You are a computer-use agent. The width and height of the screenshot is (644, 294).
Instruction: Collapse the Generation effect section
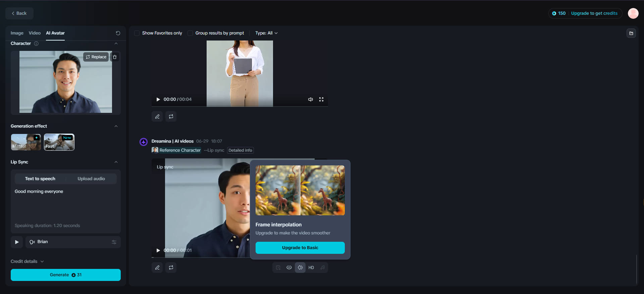[x=116, y=126]
